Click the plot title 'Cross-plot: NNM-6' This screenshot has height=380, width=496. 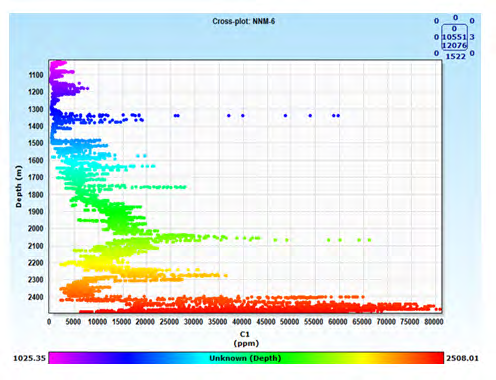pos(244,21)
